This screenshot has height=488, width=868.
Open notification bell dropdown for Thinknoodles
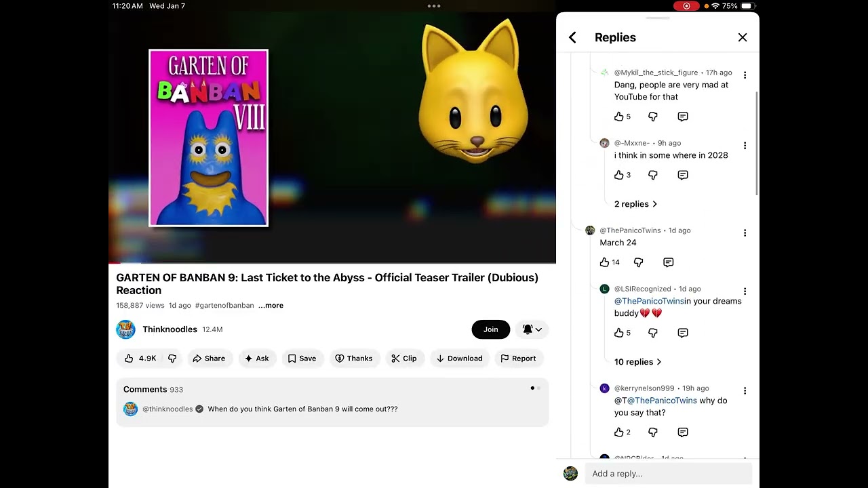[532, 329]
